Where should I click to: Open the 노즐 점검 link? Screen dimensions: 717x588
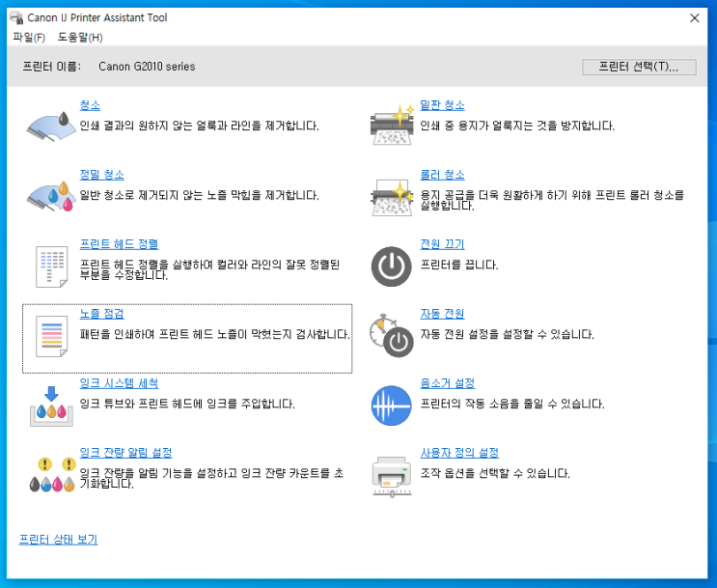click(101, 314)
